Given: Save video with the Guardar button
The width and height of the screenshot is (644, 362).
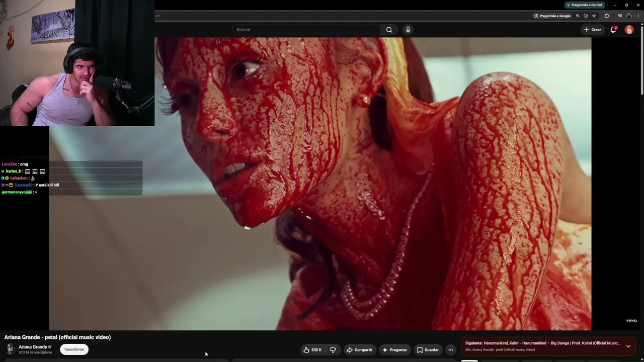Looking at the screenshot, I should (x=428, y=350).
